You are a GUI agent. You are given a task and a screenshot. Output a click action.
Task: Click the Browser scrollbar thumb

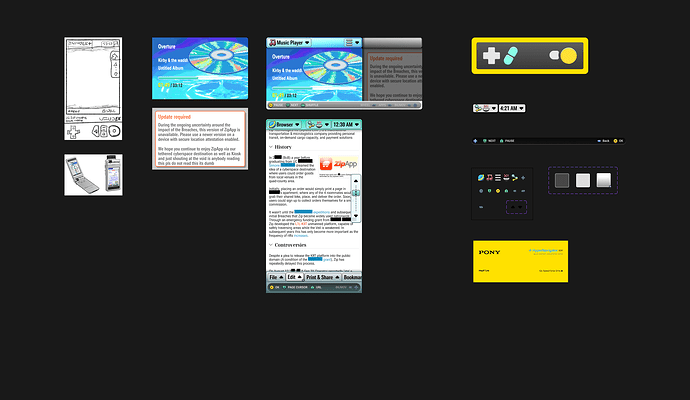[356, 193]
